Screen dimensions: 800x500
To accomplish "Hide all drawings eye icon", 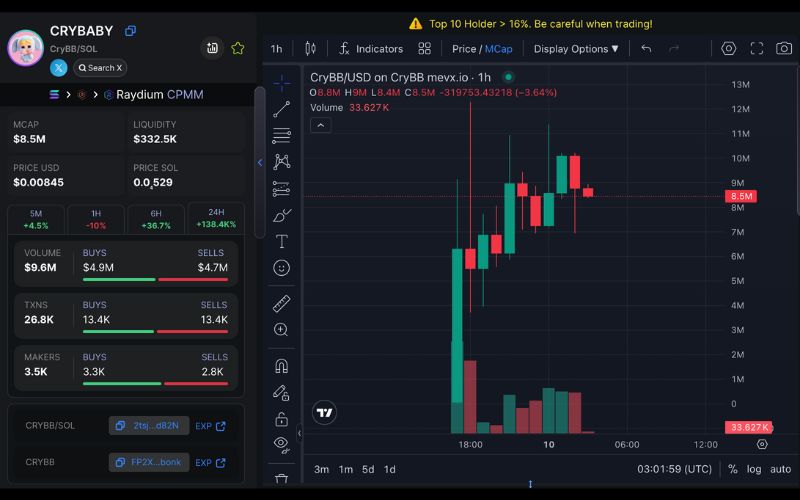I will click(282, 444).
